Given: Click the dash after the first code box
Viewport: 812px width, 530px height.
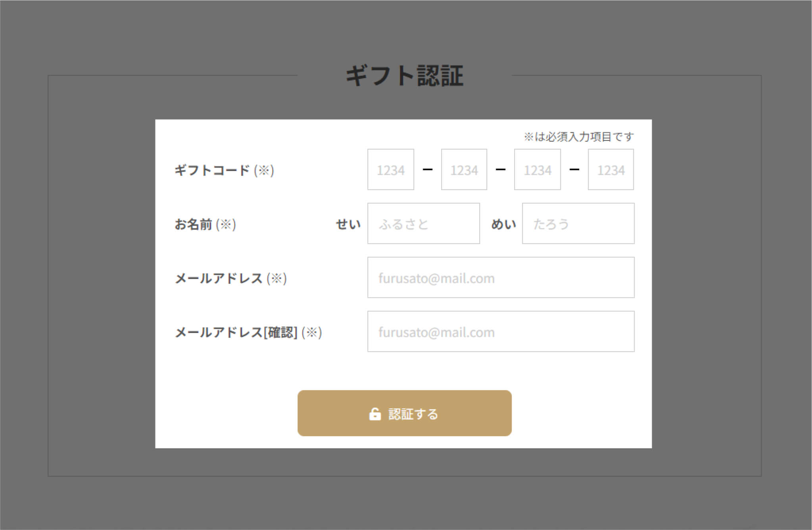Looking at the screenshot, I should coord(427,170).
